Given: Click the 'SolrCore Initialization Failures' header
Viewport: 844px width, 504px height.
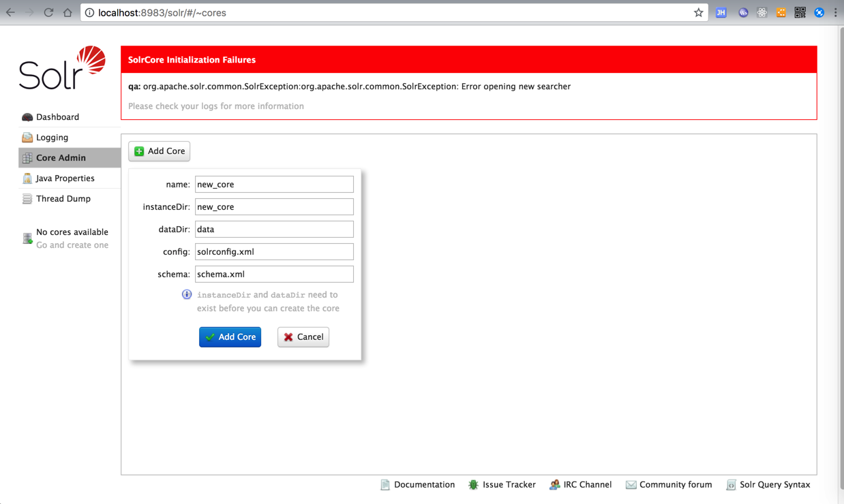Looking at the screenshot, I should click(192, 60).
